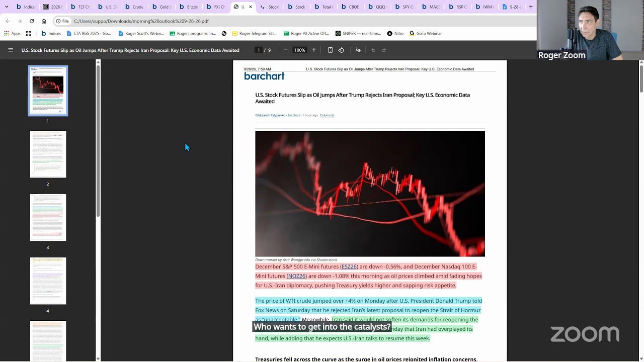This screenshot has height=362, width=644.
Task: Click the grid icon next to Apps
Action: pos(29,34)
